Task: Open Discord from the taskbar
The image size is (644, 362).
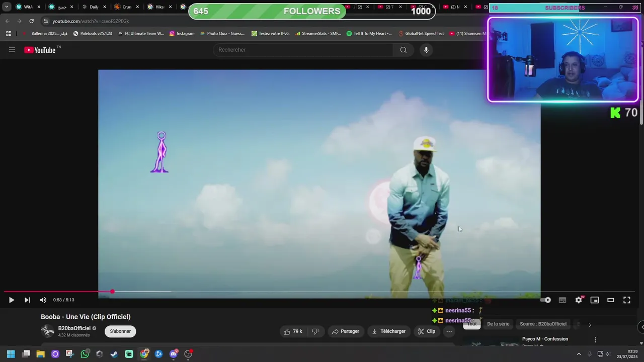Action: point(174,354)
